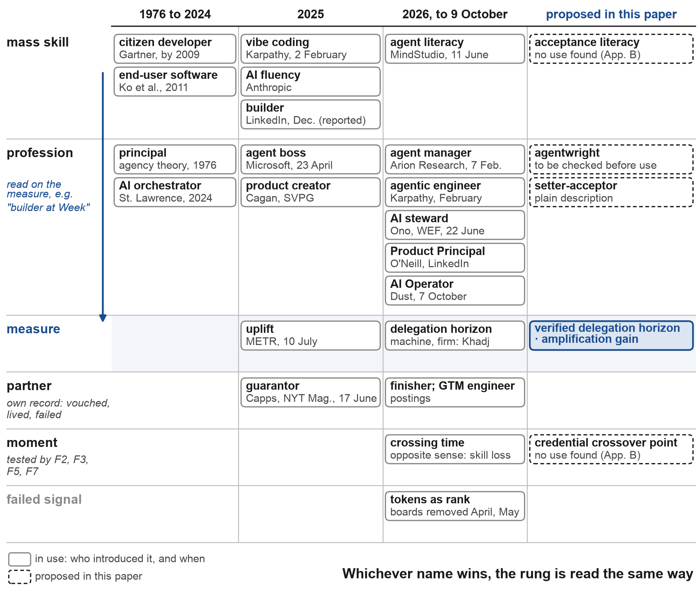Screen dimensions: 700x590
Task: Click the blue 'measure' row label
Action: (x=33, y=329)
